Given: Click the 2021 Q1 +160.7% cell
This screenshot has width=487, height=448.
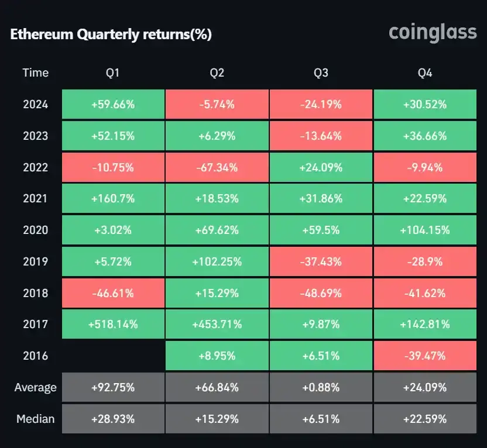Looking at the screenshot, I should [x=113, y=199].
